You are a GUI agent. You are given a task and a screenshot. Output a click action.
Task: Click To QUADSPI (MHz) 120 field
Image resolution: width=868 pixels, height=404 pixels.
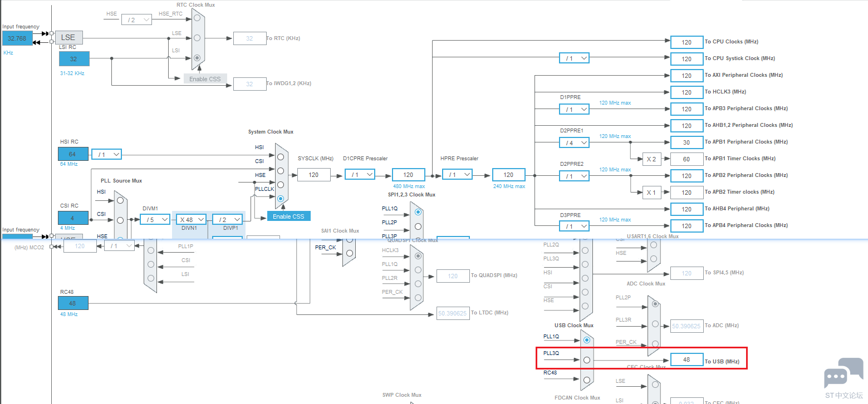coord(453,276)
